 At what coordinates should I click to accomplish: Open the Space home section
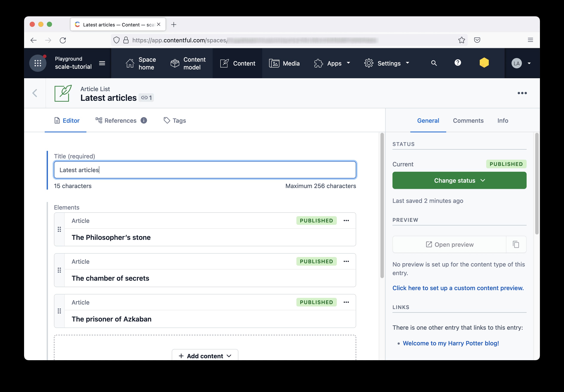tap(141, 63)
